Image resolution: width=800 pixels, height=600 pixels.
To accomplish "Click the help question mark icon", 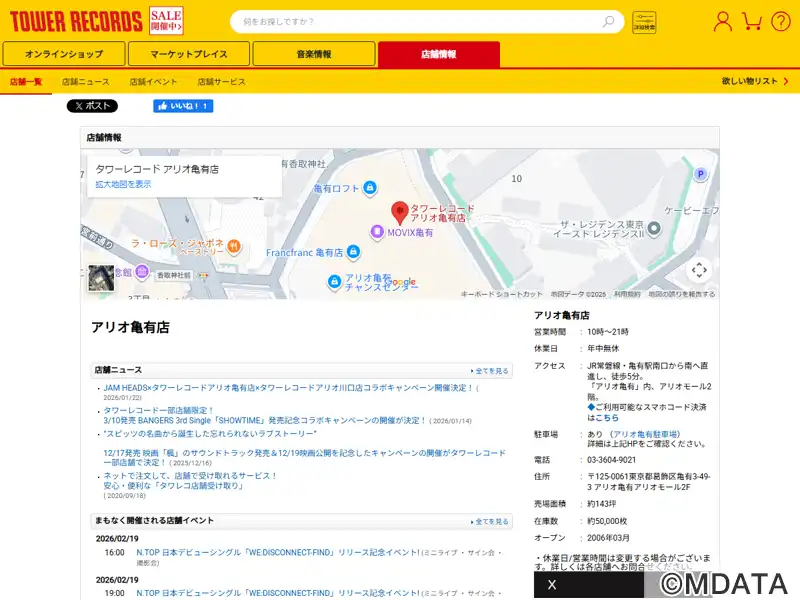I will [x=781, y=21].
